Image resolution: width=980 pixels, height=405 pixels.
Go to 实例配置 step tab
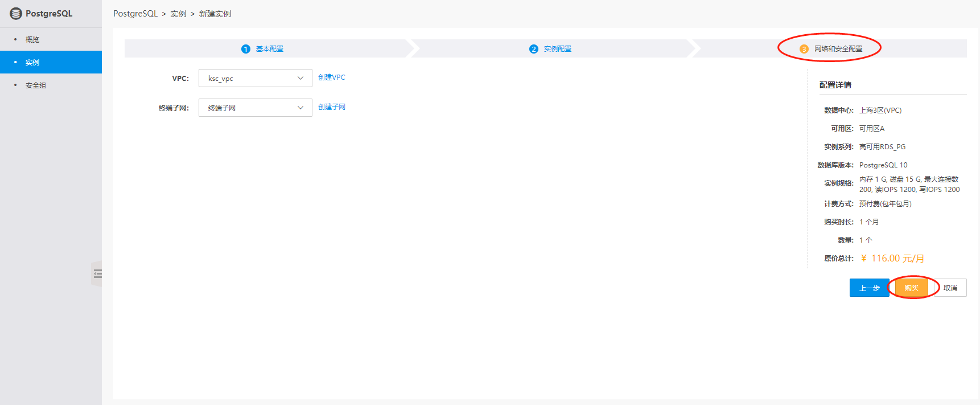click(558, 49)
